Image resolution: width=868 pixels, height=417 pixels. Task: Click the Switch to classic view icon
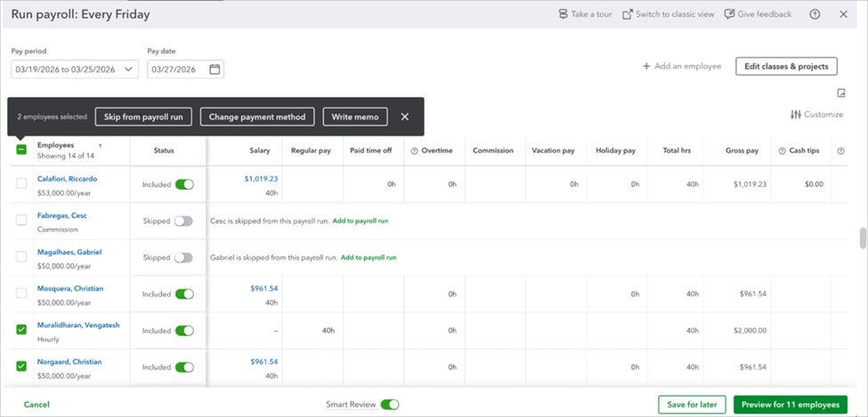628,14
